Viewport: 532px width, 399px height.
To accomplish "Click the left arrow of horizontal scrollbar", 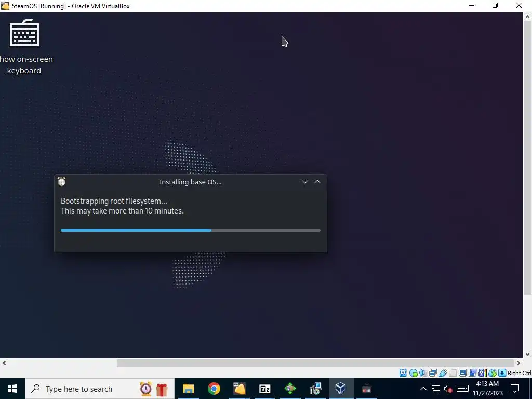I will click(4, 363).
